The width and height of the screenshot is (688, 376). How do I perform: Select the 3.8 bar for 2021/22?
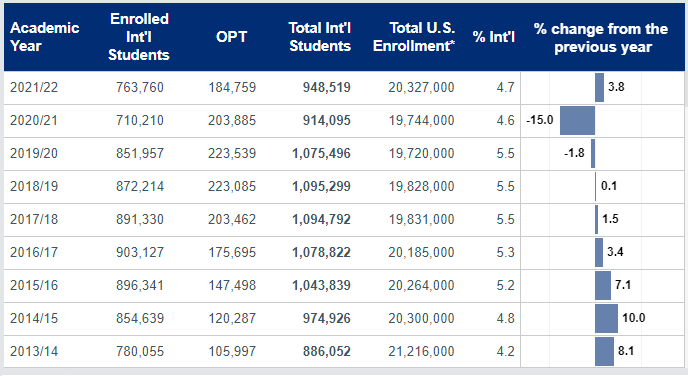coord(599,87)
